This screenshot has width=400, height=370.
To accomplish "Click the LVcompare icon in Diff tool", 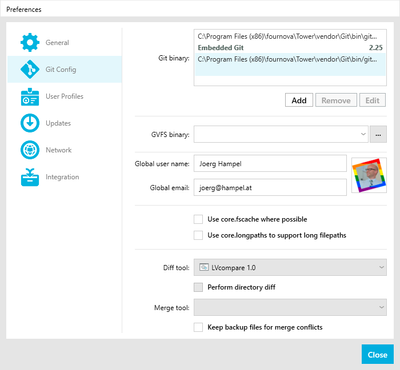I will click(x=204, y=267).
